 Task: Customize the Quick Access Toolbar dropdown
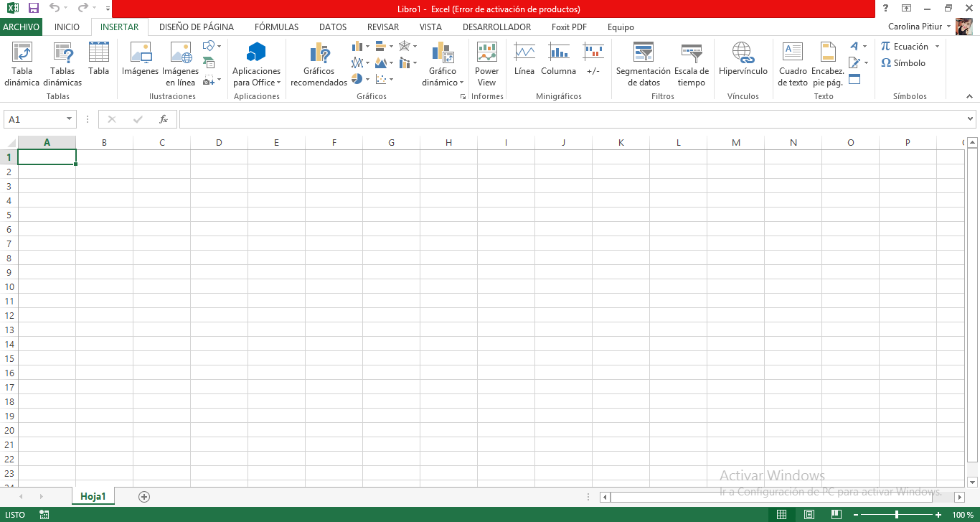pyautogui.click(x=107, y=9)
